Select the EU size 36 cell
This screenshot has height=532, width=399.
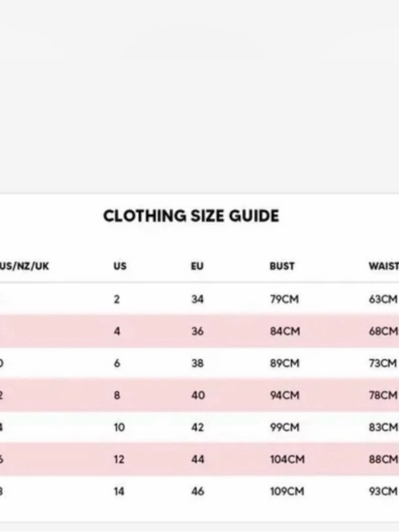point(198,331)
